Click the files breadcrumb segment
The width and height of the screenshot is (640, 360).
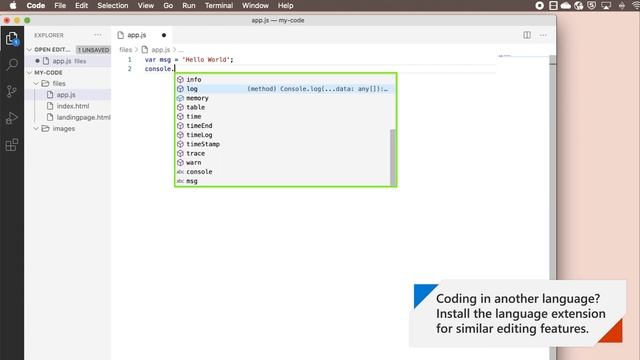click(125, 49)
